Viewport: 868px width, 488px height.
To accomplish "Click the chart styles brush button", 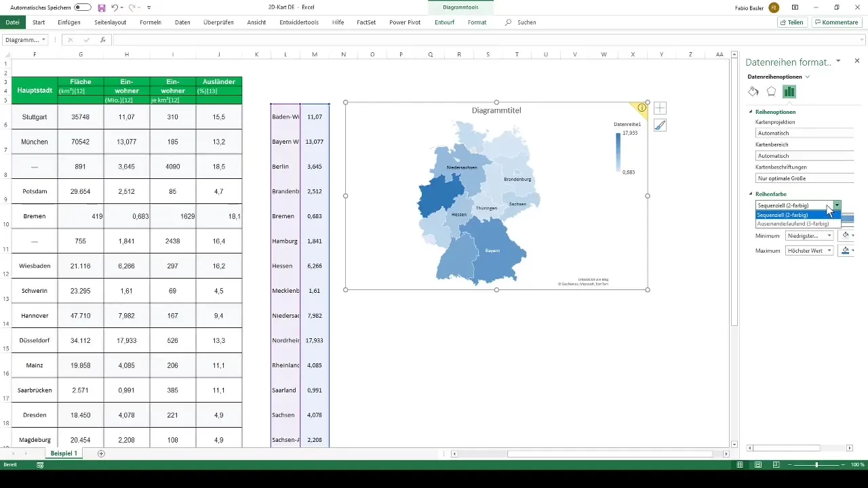I will [660, 125].
